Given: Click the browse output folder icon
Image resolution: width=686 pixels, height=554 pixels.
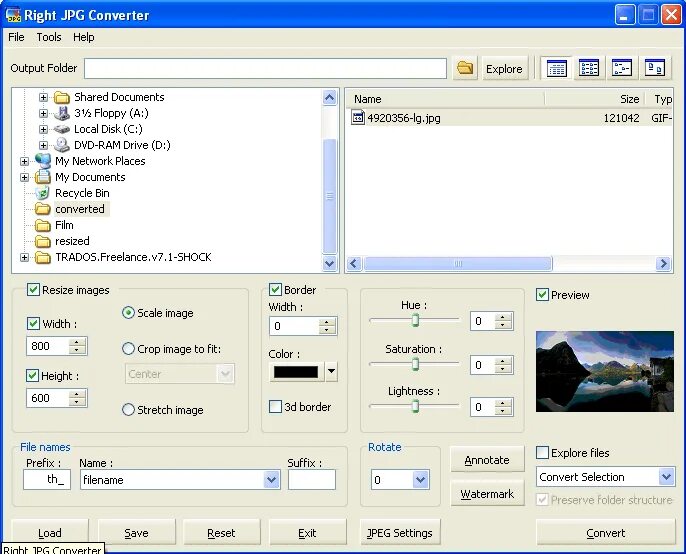Looking at the screenshot, I should [465, 68].
